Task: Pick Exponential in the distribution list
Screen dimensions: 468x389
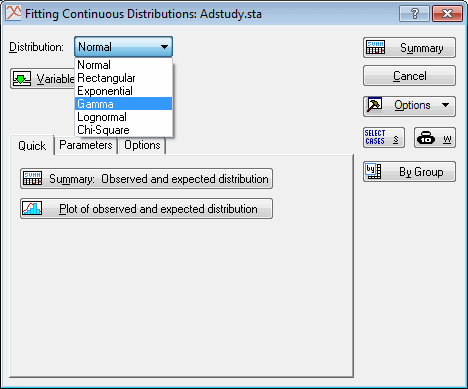Action: coord(123,91)
